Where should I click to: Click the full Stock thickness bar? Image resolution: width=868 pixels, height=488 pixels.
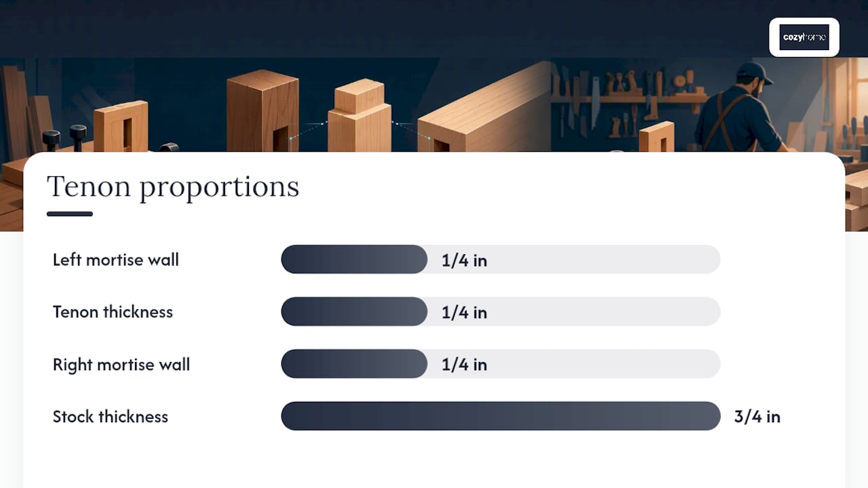(x=500, y=415)
